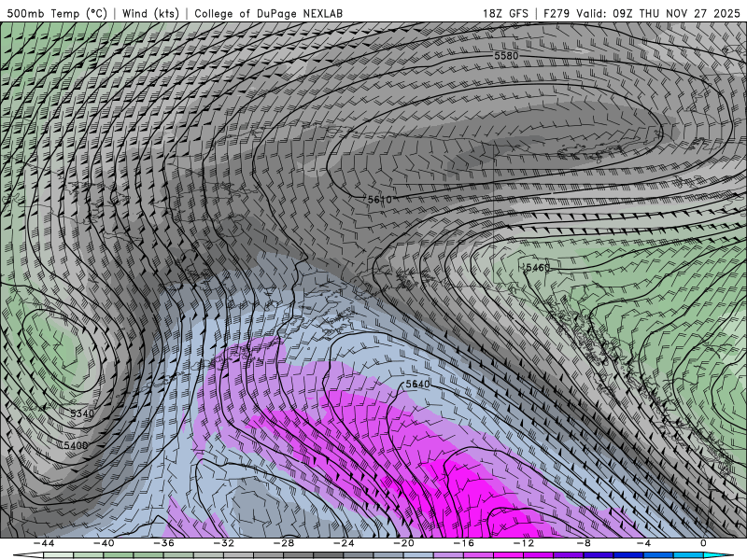This screenshot has width=747, height=560.
Task: Click the 0 colorbar tick label
Action: 703,543
